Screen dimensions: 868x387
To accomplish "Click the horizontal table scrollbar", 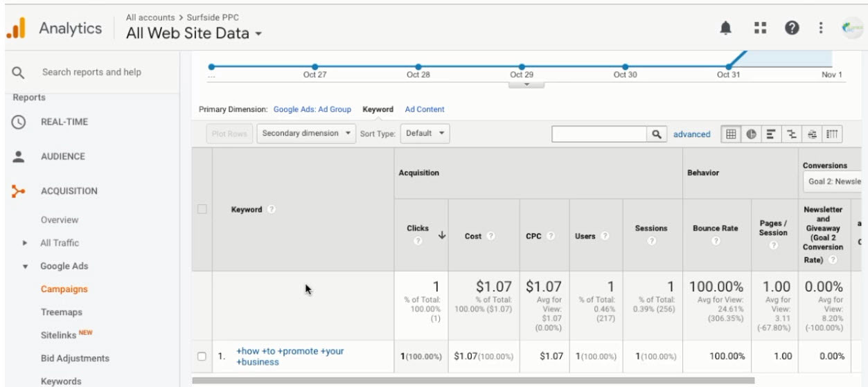I will (x=473, y=380).
